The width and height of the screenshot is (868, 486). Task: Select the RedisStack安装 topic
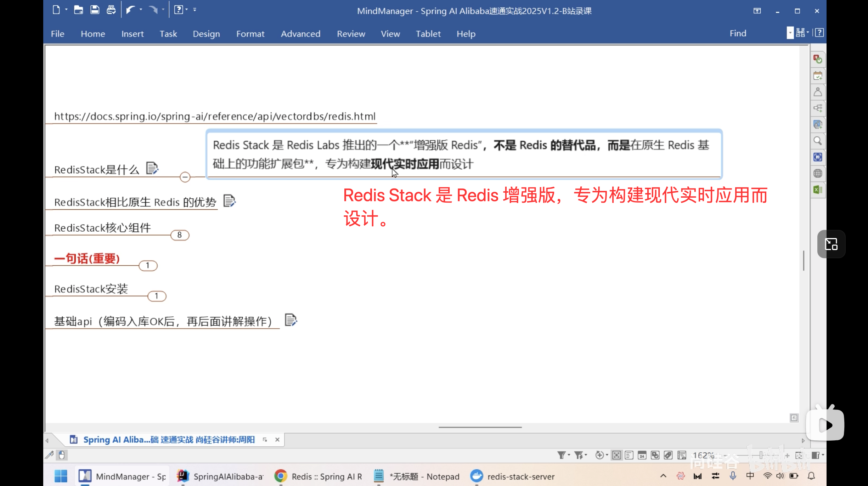click(91, 289)
